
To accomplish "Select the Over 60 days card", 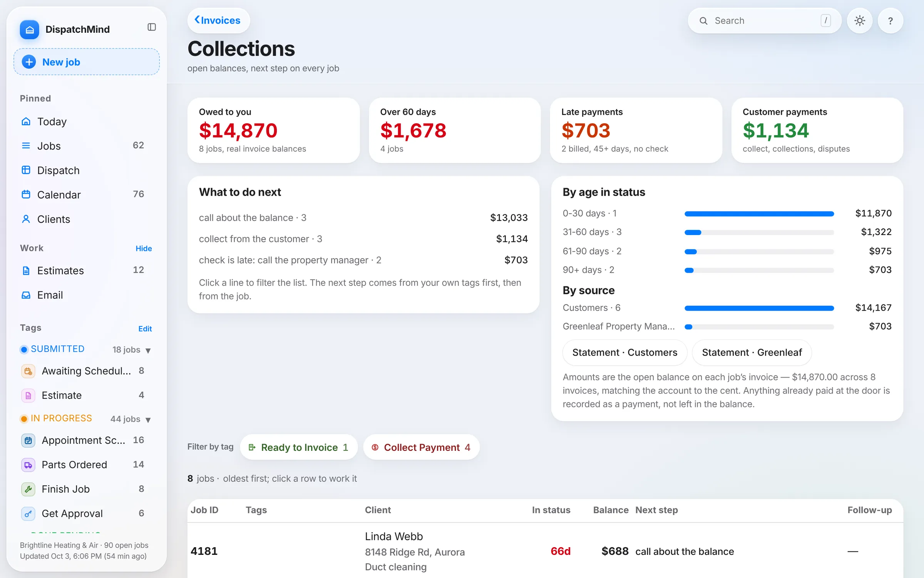I will 455,130.
